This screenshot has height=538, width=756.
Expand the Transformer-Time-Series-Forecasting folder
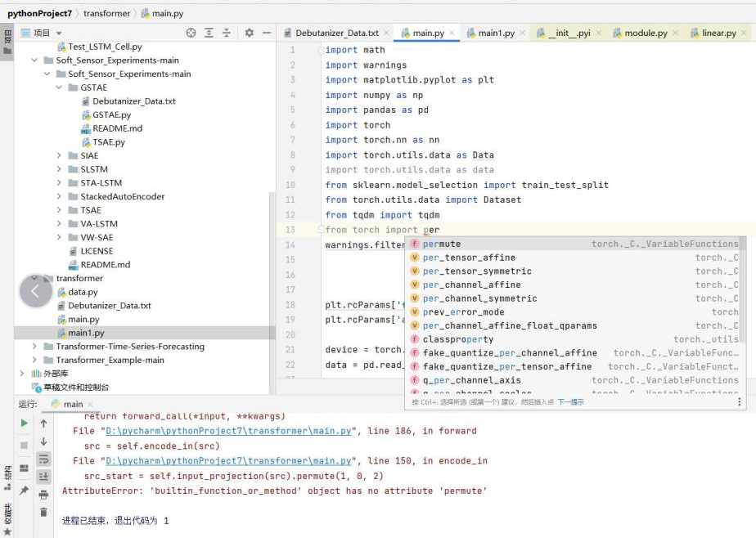click(x=35, y=347)
